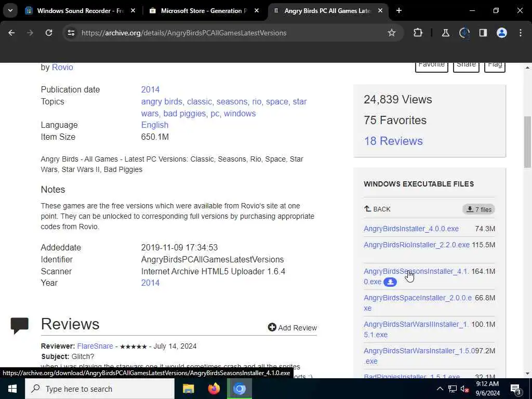Reload the archive.org page
The height and width of the screenshot is (399, 532).
coord(49,33)
